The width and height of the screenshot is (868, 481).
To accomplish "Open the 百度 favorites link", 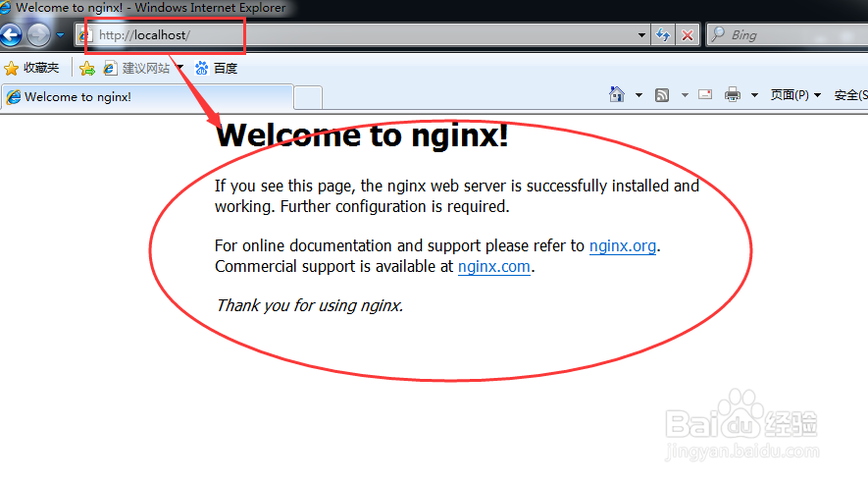I will 216,68.
